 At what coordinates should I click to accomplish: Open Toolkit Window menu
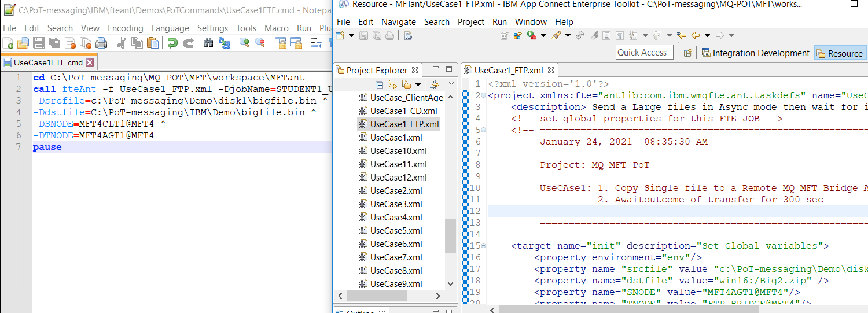[x=531, y=21]
